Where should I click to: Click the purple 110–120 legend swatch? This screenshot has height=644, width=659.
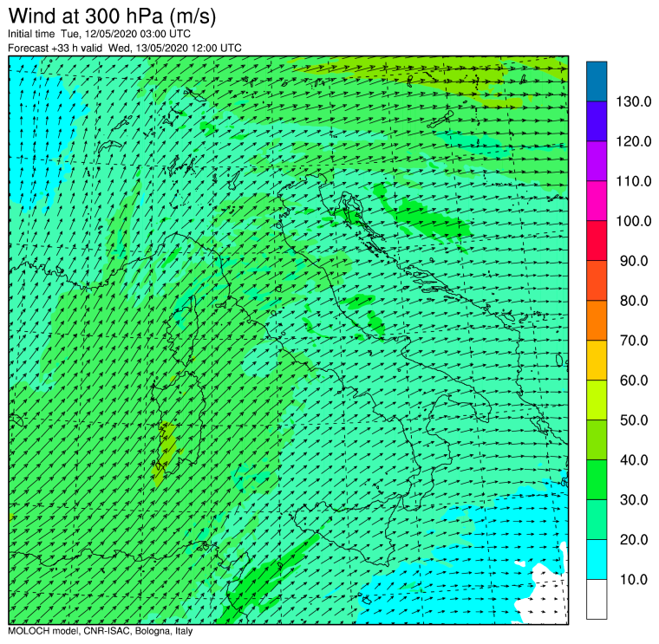(597, 161)
